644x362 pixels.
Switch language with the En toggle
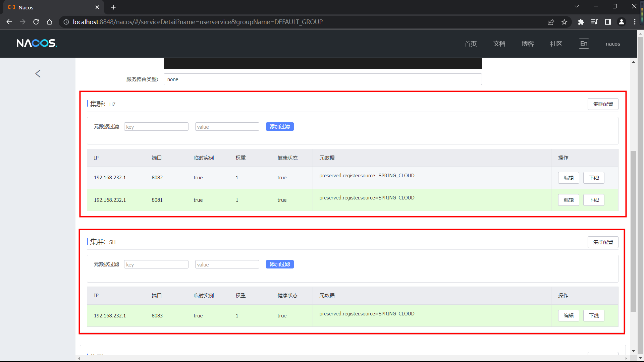[x=584, y=44]
